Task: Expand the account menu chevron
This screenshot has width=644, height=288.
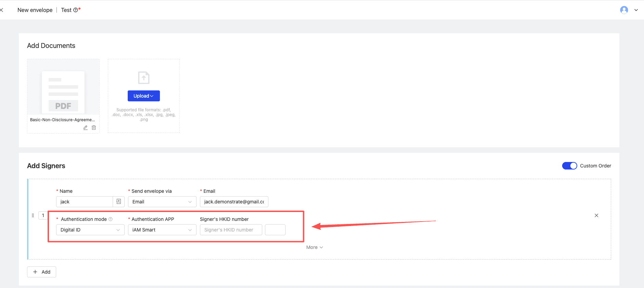Action: tap(636, 10)
